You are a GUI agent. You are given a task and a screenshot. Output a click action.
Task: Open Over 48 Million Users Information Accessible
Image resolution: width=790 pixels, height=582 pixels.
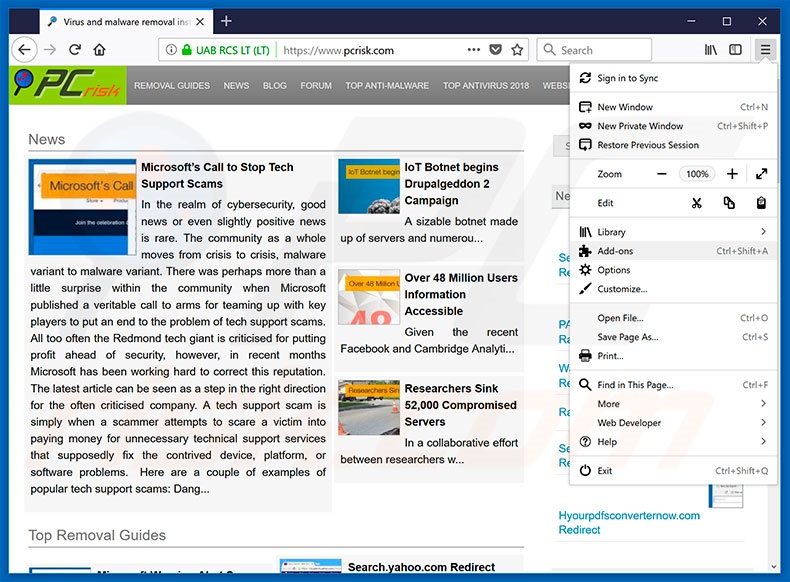461,294
